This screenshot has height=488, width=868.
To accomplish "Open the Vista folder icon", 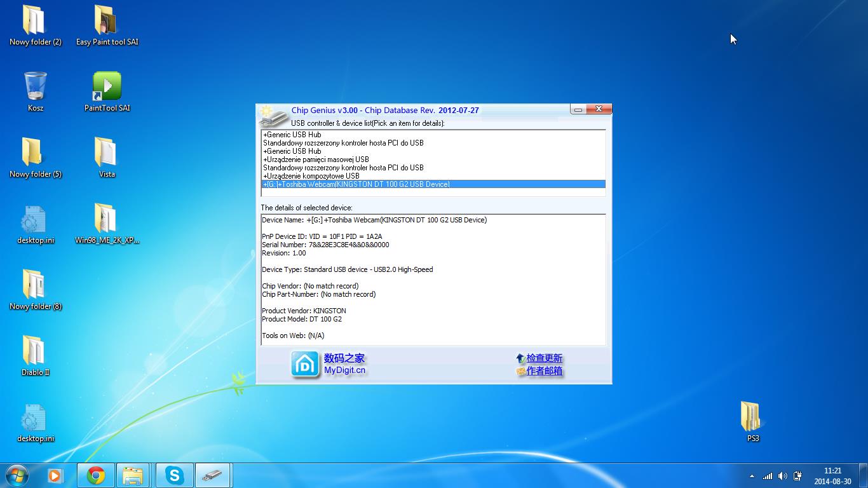I will (x=107, y=158).
